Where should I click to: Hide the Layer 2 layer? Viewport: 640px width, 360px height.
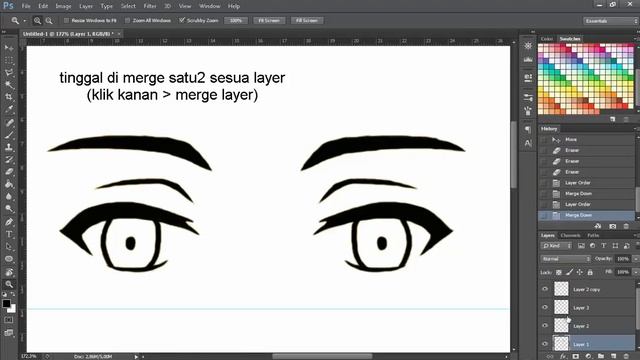pos(545,326)
